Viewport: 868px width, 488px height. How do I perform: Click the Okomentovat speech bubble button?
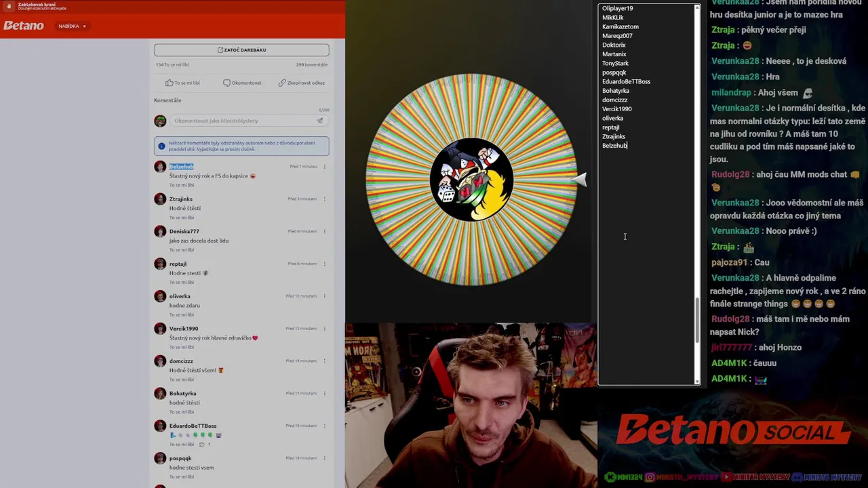242,83
